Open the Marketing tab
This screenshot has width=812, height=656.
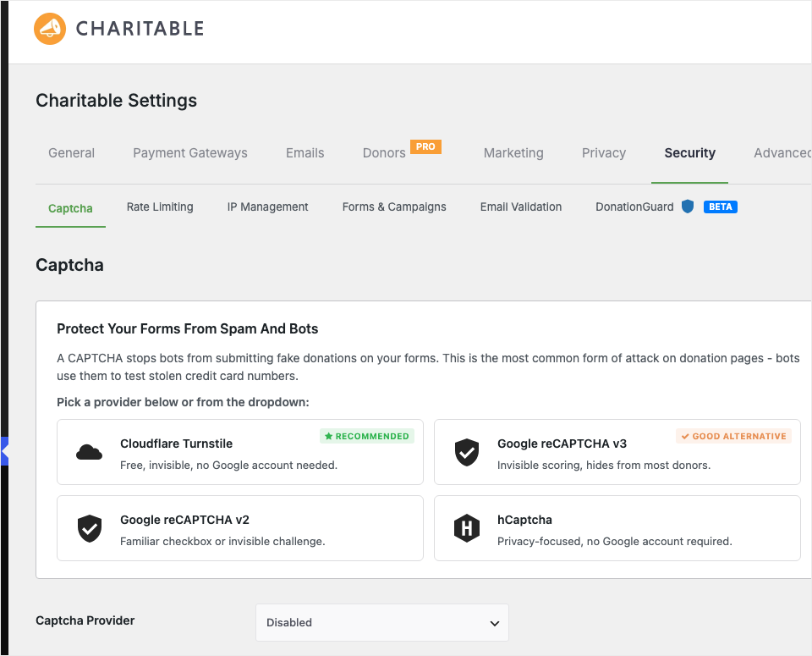(x=513, y=153)
